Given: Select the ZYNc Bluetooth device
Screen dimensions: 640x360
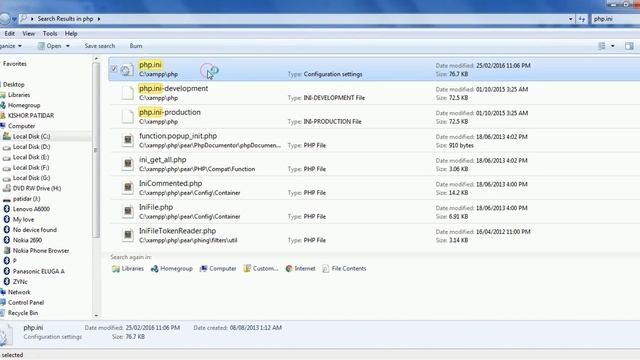Looking at the screenshot, I should pyautogui.click(x=20, y=282).
